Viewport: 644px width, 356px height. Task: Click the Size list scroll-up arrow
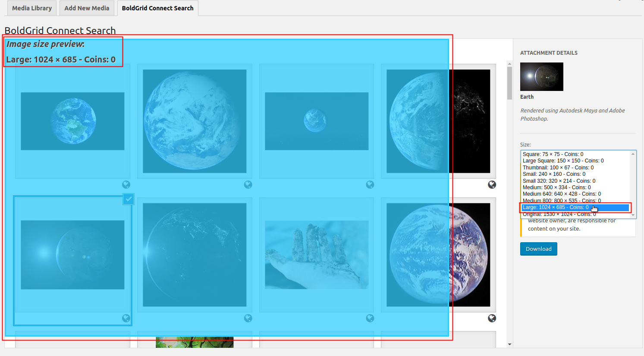pos(633,154)
